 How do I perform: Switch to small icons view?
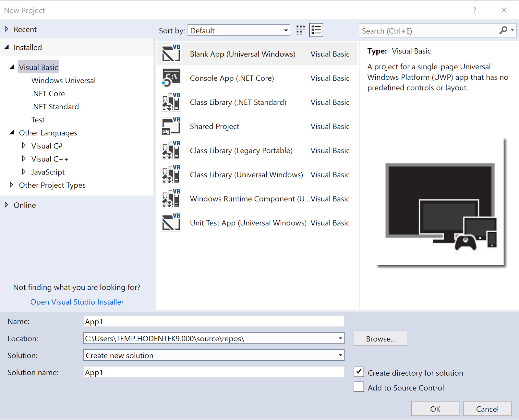(x=300, y=30)
